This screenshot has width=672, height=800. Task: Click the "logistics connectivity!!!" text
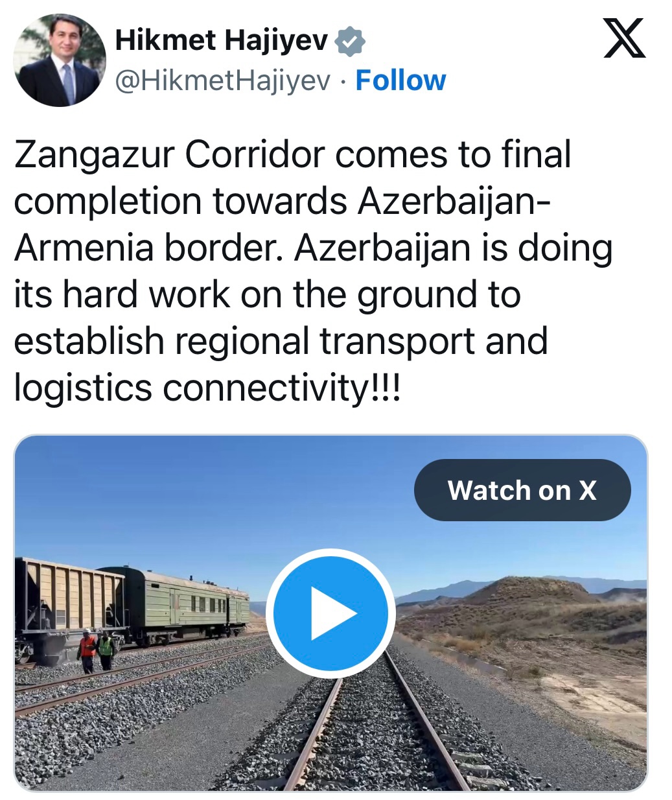tap(207, 389)
